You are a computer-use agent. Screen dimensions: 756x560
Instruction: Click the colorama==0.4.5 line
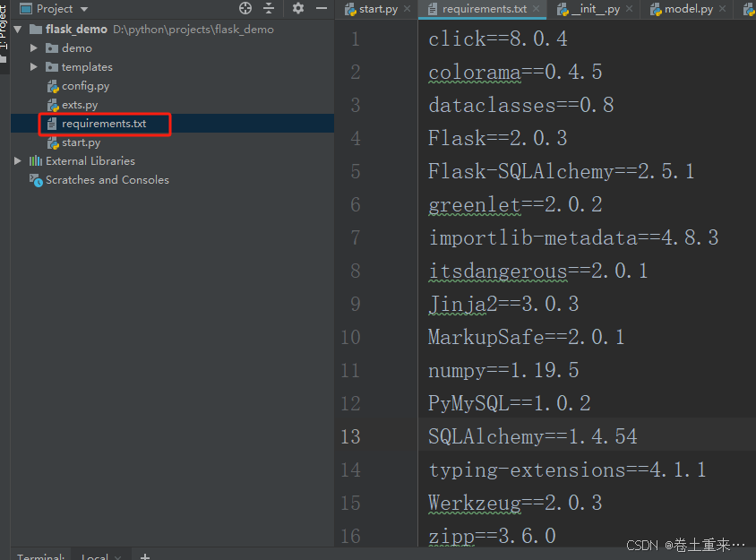[515, 73]
